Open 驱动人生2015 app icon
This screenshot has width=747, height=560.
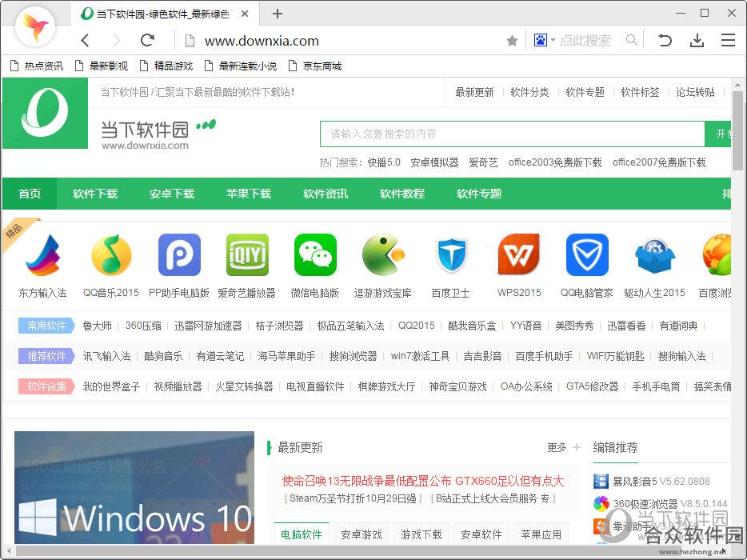pyautogui.click(x=655, y=256)
